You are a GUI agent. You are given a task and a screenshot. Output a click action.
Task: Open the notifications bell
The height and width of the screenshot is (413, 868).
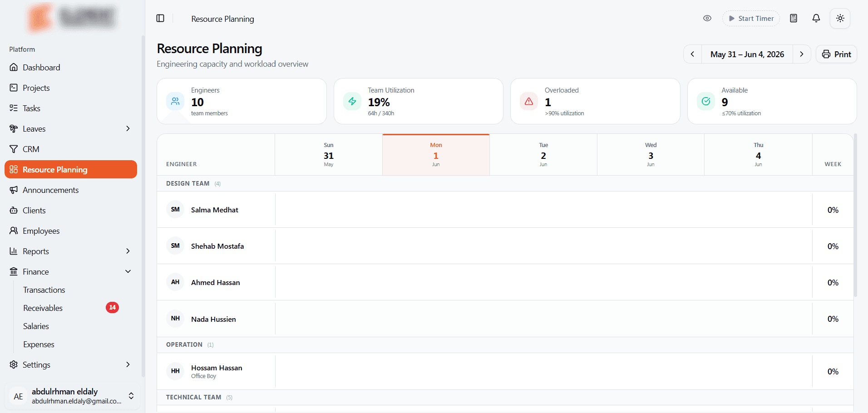(816, 19)
